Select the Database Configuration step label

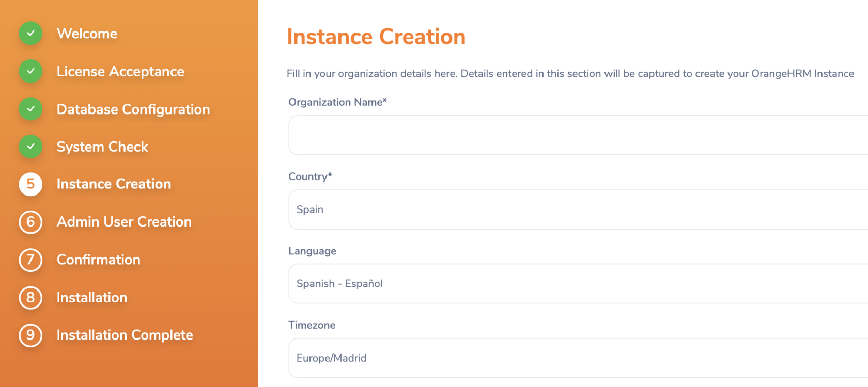coord(133,109)
